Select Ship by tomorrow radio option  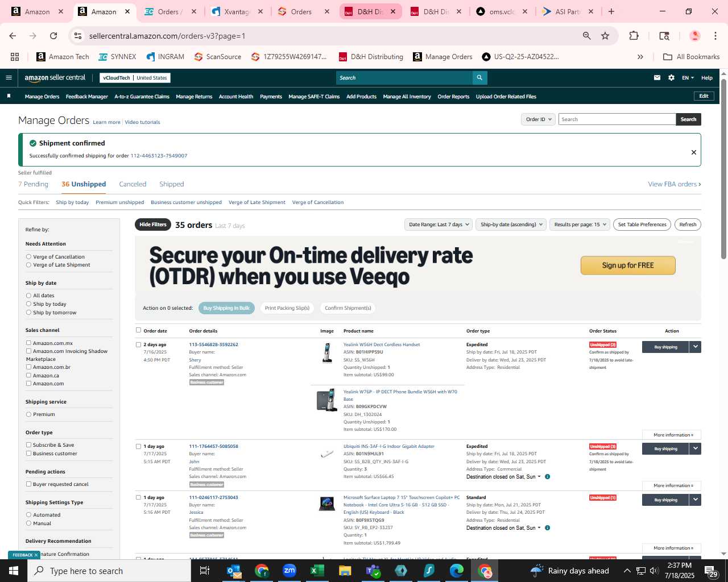click(28, 313)
